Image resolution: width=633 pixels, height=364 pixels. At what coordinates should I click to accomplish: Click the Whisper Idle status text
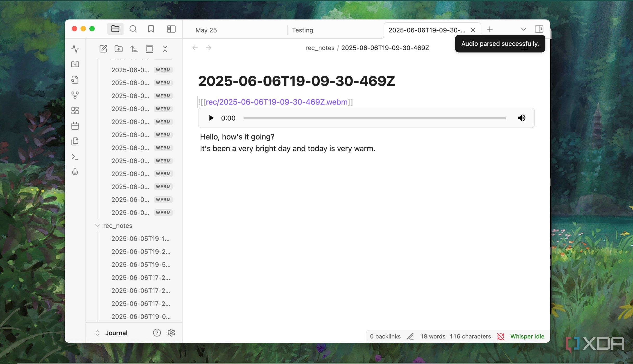527,336
